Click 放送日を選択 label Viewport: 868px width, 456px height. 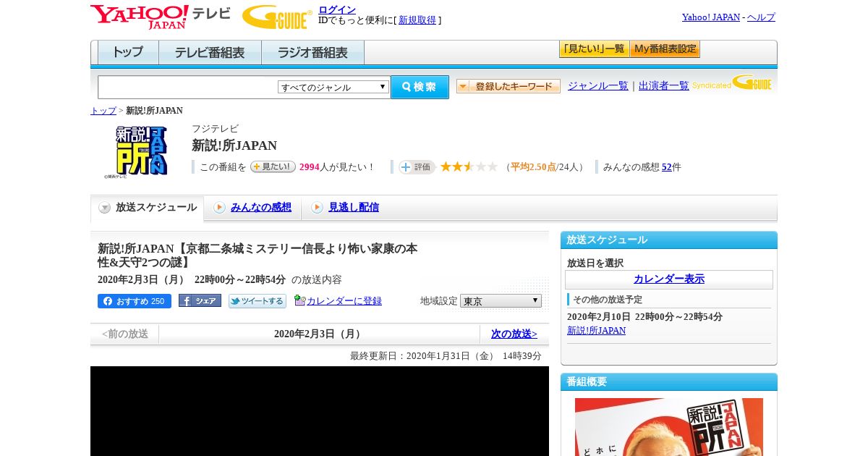click(595, 263)
